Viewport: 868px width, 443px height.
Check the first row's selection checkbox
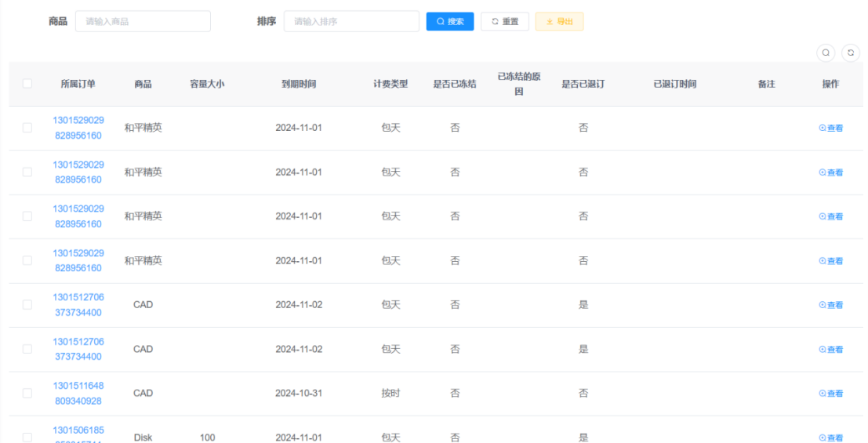pyautogui.click(x=27, y=128)
